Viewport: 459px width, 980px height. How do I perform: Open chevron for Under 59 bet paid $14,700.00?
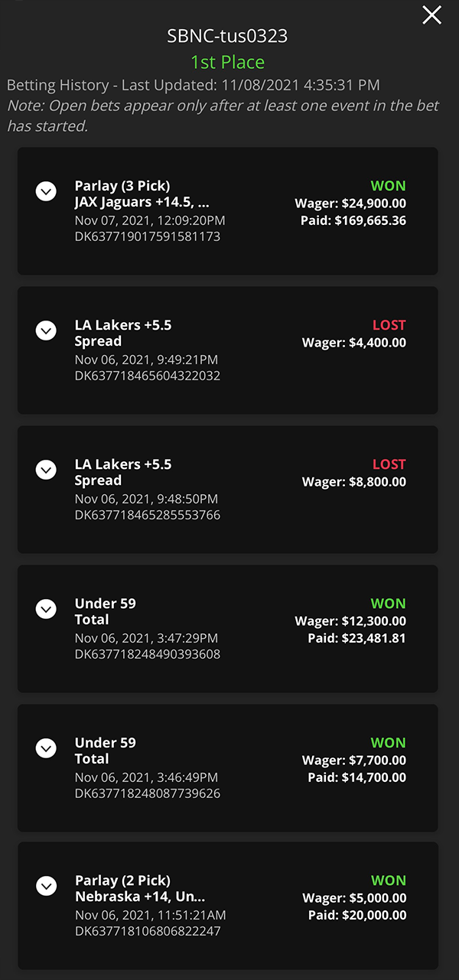tap(46, 748)
